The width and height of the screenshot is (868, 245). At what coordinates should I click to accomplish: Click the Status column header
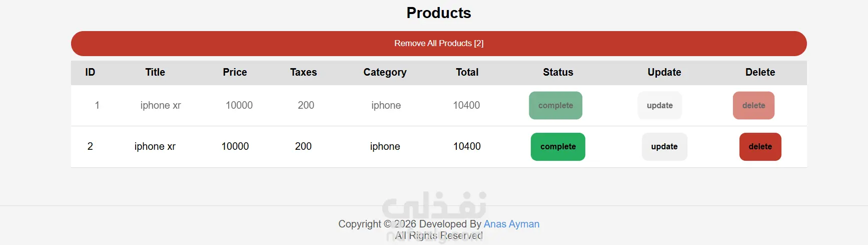pyautogui.click(x=558, y=72)
